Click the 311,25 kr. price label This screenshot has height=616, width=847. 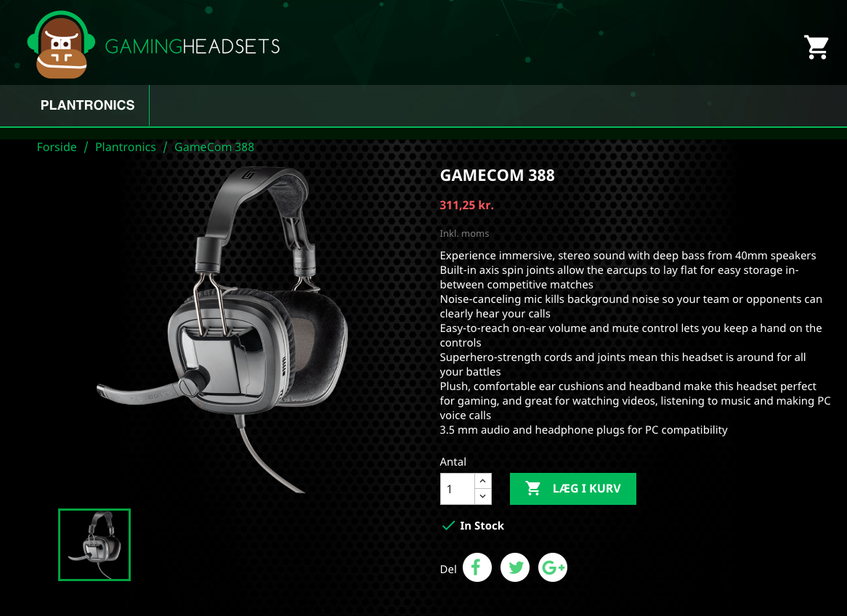tap(466, 206)
